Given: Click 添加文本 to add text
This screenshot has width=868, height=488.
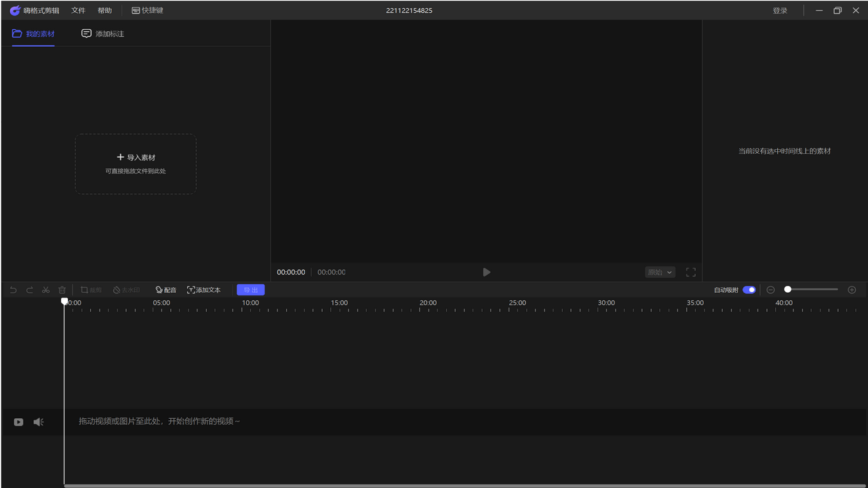Looking at the screenshot, I should 203,290.
